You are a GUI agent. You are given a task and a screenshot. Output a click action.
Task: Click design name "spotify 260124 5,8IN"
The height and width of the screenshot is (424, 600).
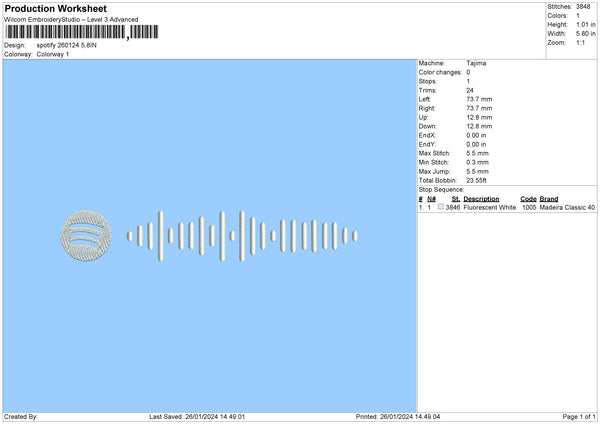click(x=67, y=45)
